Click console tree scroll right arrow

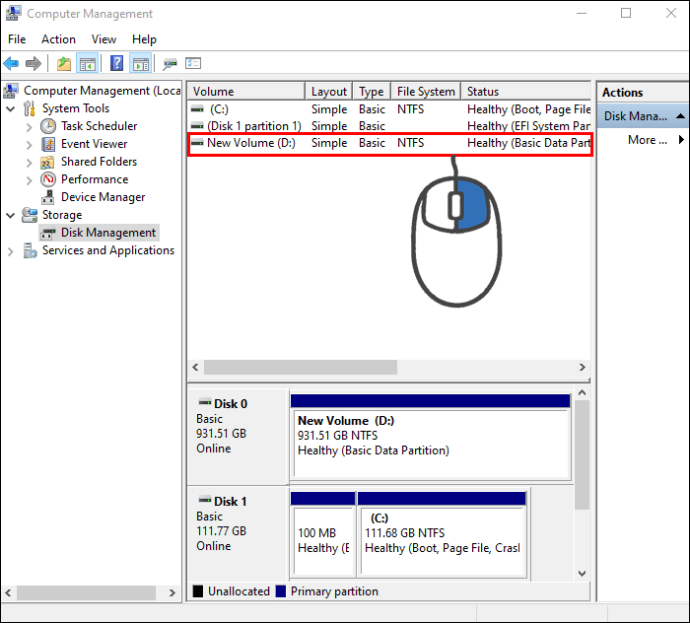point(172,593)
